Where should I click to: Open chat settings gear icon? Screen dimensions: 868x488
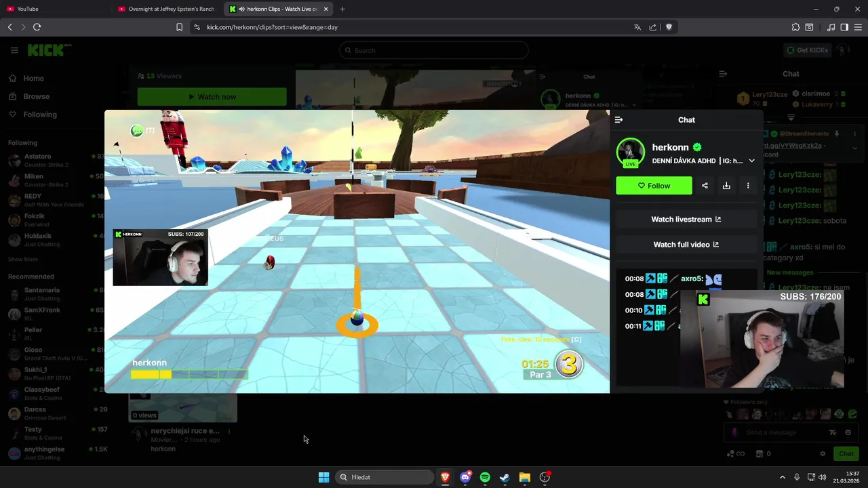823,453
